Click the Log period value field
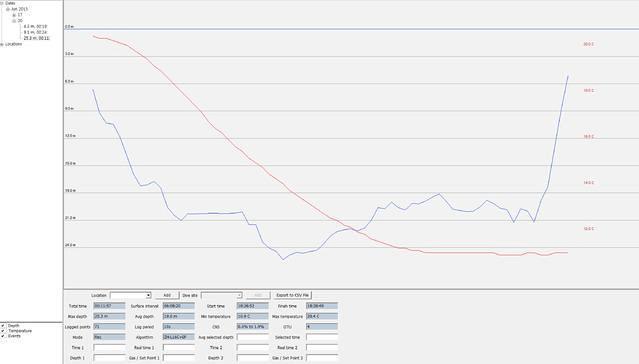 (178, 326)
